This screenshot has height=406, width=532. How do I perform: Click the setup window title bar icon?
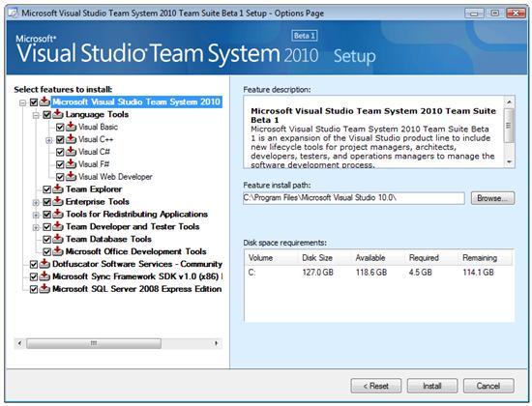click(x=13, y=13)
